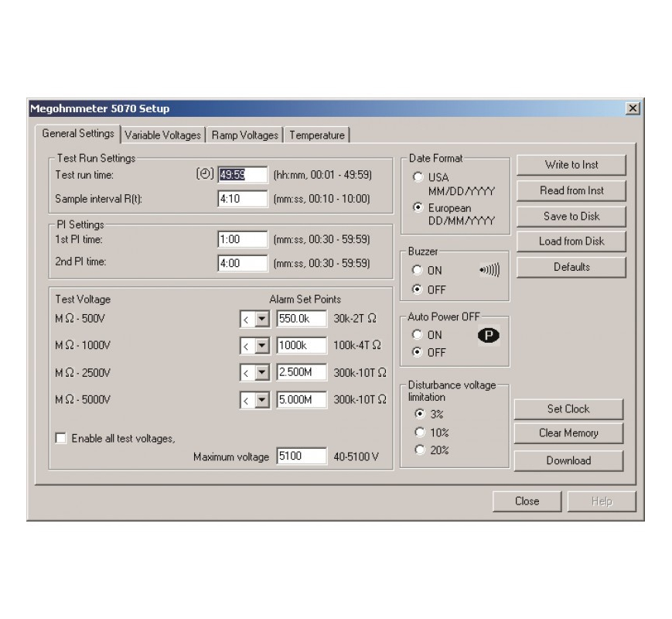Close the Megohmmeter 5070 Setup window
This screenshot has height=619, width=672.
click(633, 108)
